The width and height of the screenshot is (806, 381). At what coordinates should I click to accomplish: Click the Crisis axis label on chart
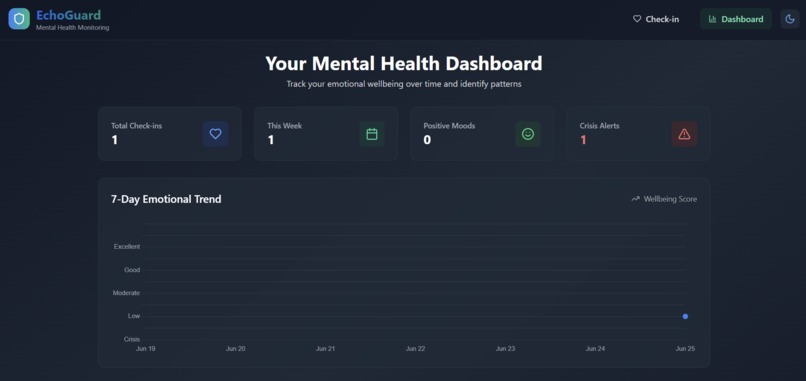[132, 339]
